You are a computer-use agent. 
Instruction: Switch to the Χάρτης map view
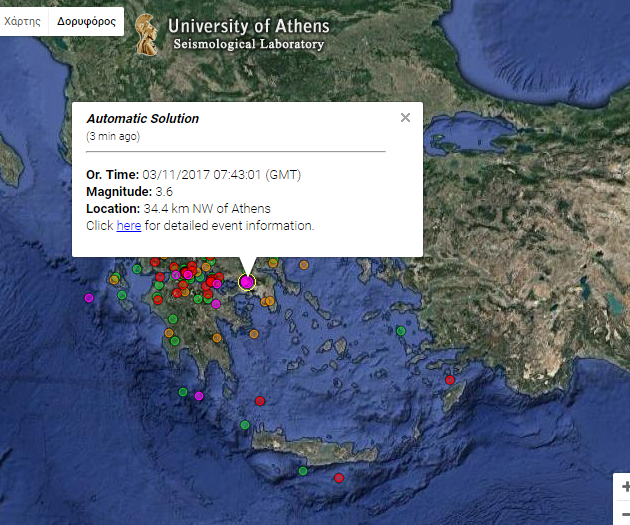pos(23,21)
